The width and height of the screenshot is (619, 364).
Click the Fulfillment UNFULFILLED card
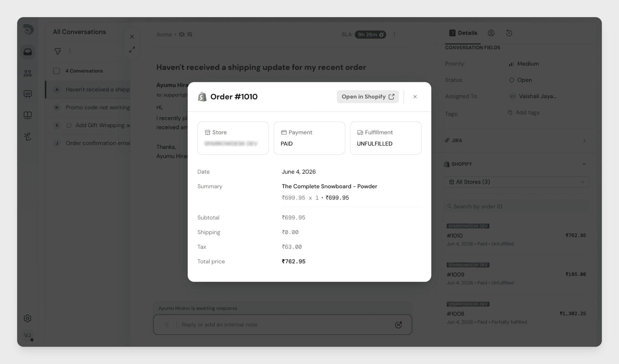tap(386, 138)
